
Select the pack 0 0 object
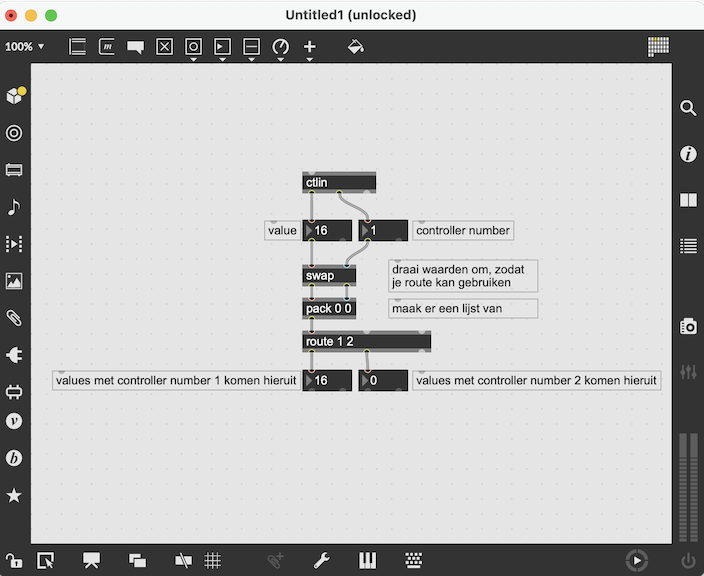329,309
